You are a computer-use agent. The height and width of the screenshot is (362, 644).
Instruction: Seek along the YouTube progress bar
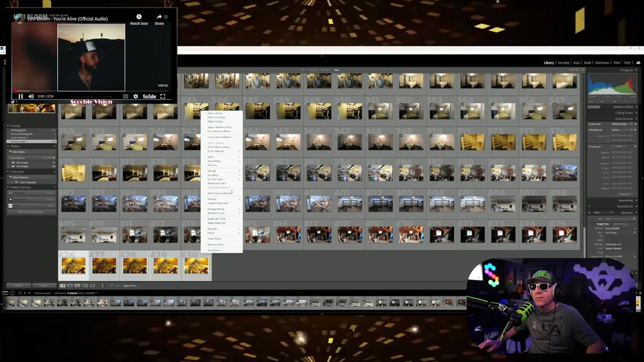92,91
